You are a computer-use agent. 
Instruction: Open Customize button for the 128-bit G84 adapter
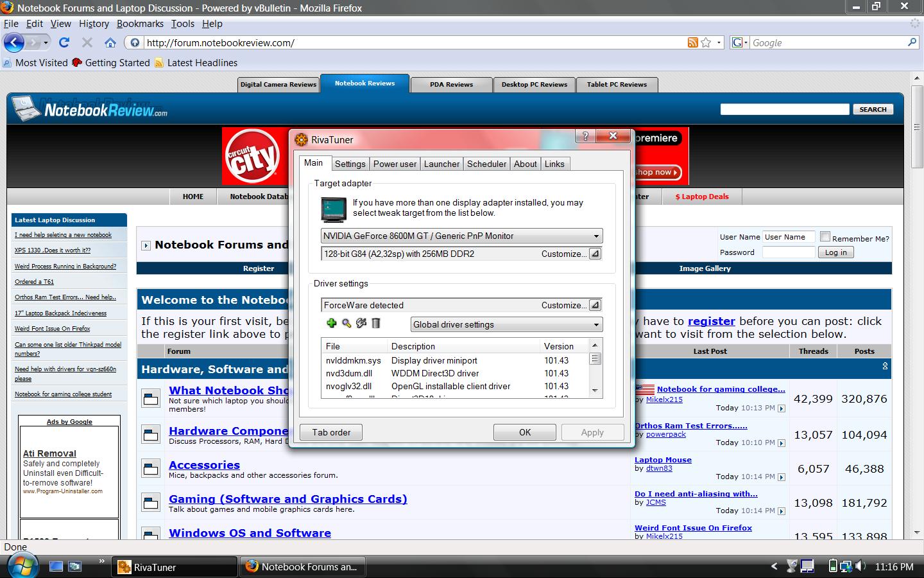[x=595, y=254]
